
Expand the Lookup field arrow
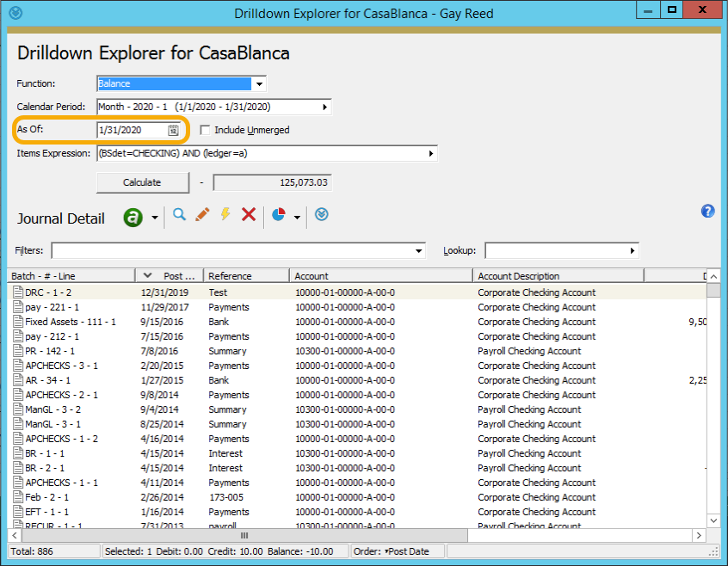pyautogui.click(x=632, y=251)
